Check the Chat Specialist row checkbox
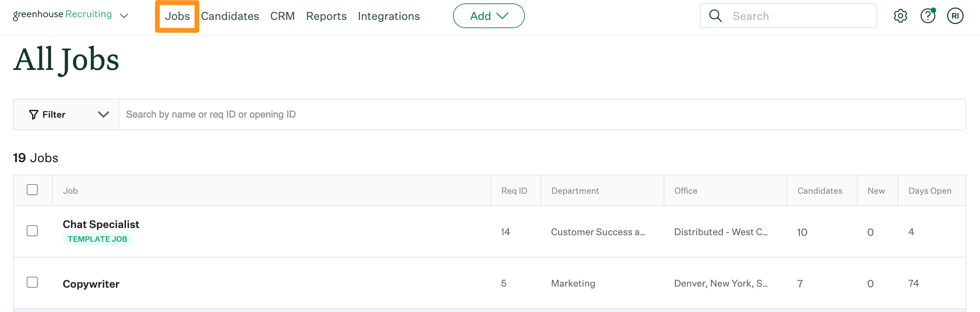 click(x=32, y=231)
